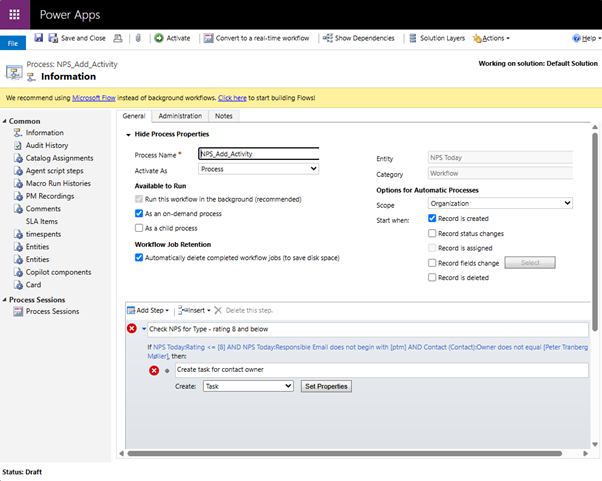Click the horizontal scrollbar thumb

[x=345, y=453]
